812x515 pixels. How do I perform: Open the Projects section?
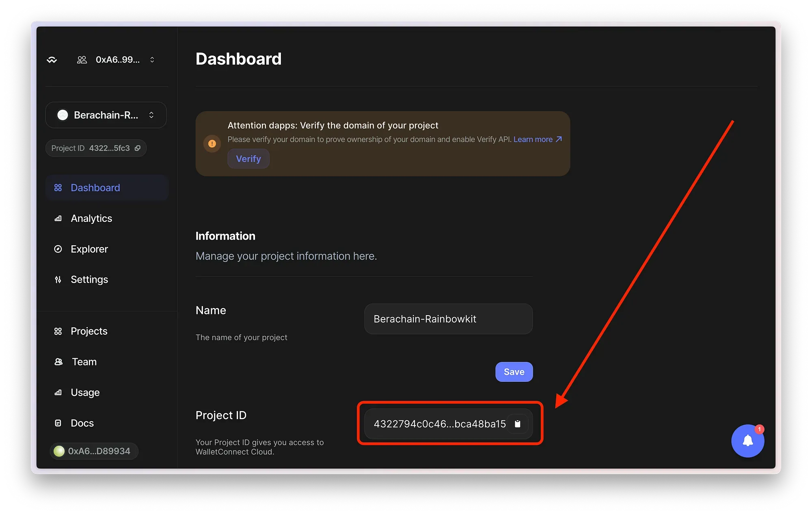[x=89, y=331]
